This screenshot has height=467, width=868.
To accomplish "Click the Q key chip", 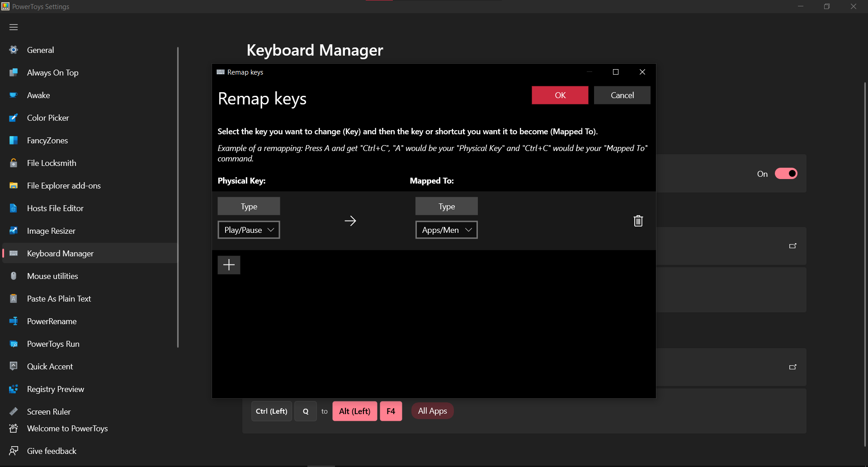I will tap(306, 411).
